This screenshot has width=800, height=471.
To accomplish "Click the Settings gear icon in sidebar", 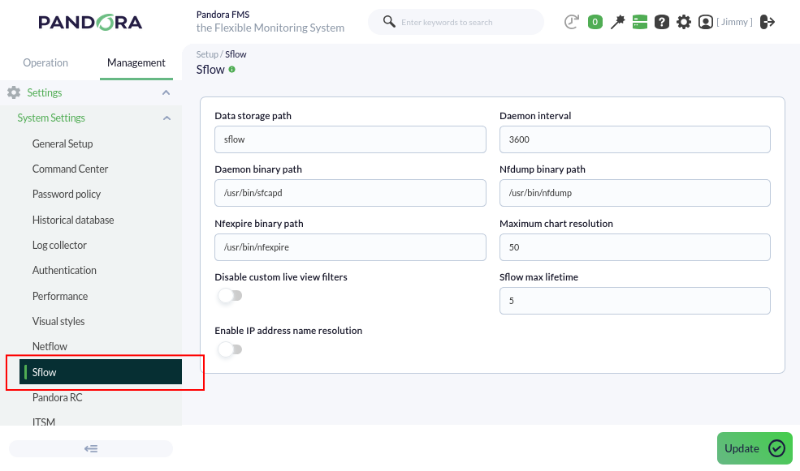I will coord(14,92).
